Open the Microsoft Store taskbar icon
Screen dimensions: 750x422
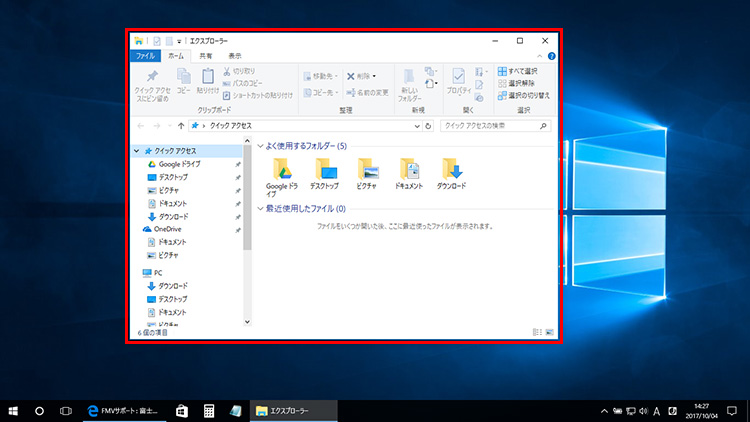[x=182, y=410]
